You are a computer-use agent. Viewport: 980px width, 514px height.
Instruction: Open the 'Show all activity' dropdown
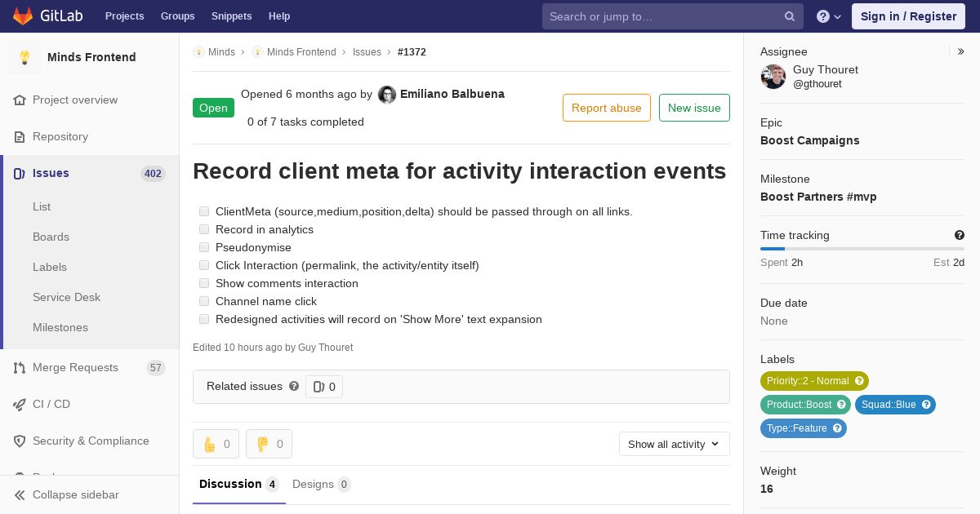pos(674,444)
